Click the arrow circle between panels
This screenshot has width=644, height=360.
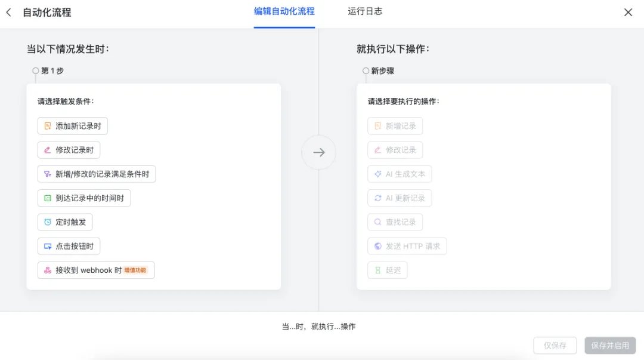point(318,152)
